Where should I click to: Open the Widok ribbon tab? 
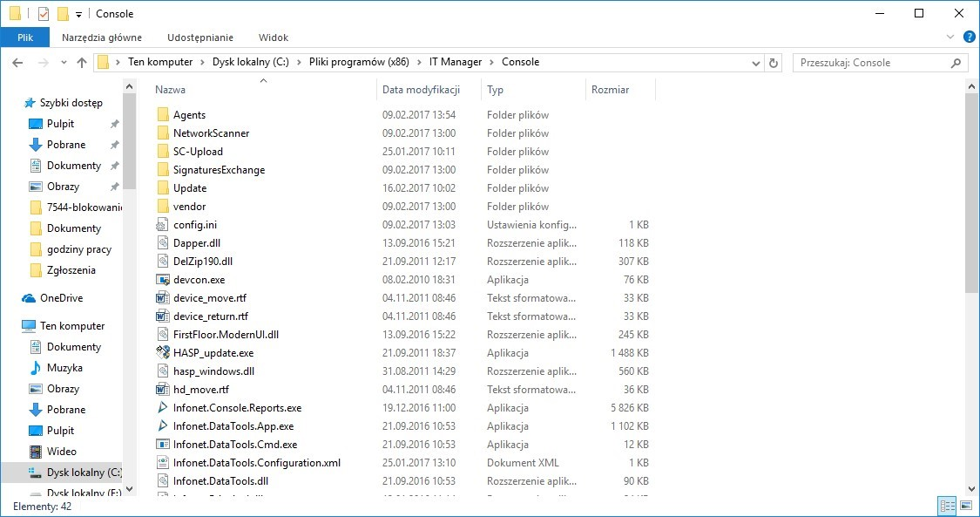coord(274,37)
